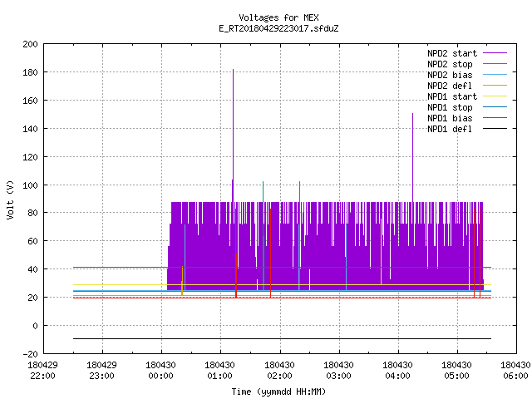Screen dimensions: 532x399
Task: Click the x-axis label 180430 05:00
Action: tap(456, 371)
